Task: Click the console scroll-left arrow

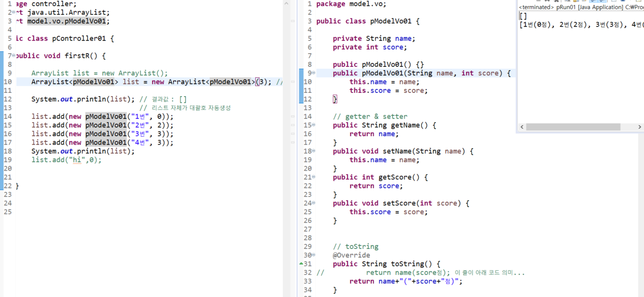Action: click(x=522, y=127)
